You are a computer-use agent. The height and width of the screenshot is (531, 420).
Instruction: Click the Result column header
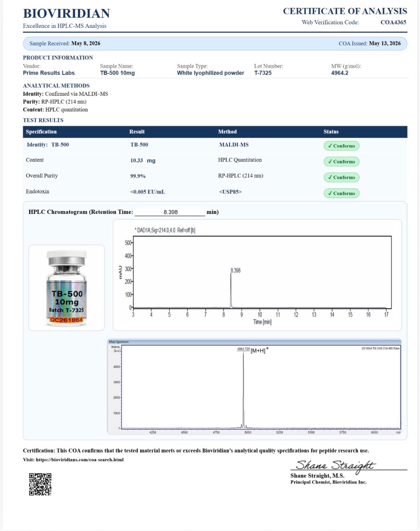(137, 132)
